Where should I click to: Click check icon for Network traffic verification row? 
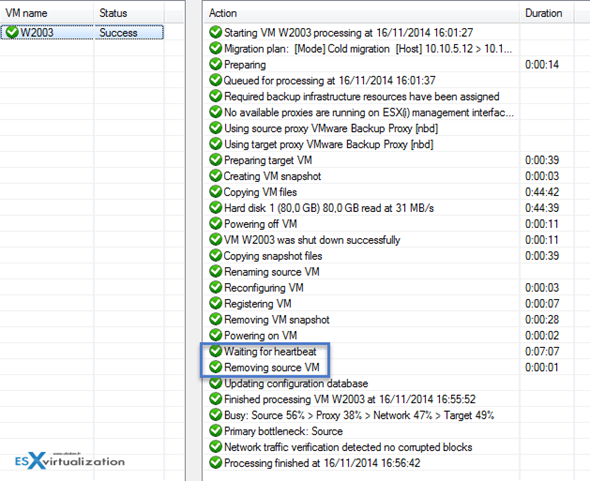pyautogui.click(x=216, y=447)
